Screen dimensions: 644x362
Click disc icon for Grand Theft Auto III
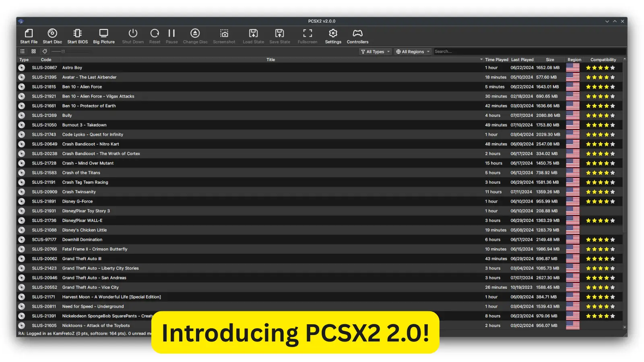pyautogui.click(x=22, y=259)
